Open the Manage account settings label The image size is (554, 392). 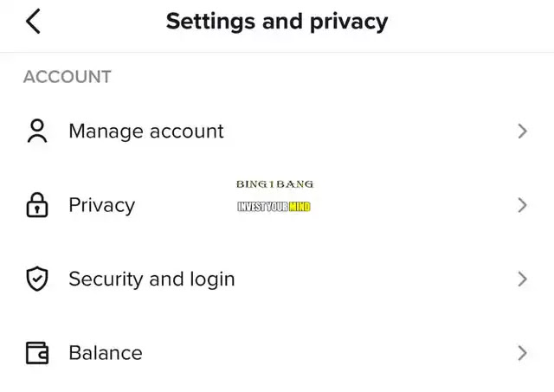click(x=145, y=131)
